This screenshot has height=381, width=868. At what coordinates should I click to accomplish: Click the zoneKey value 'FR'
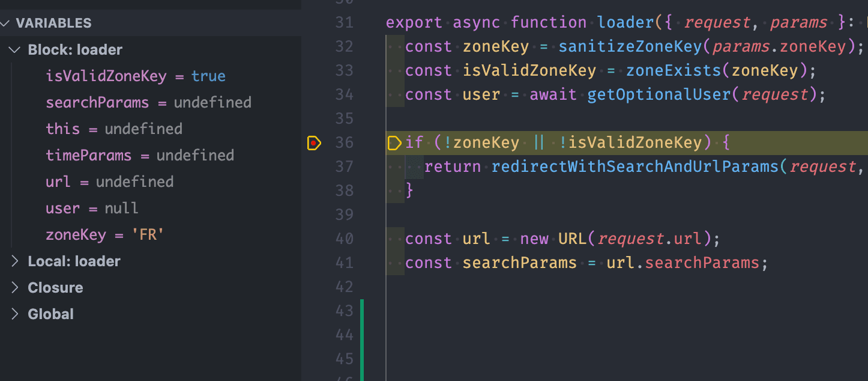click(x=148, y=235)
